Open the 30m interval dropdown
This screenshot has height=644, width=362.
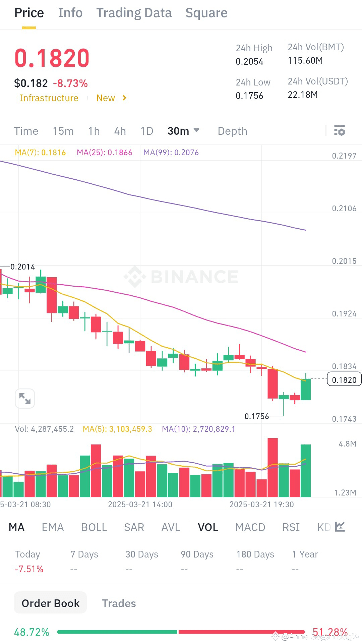click(184, 131)
